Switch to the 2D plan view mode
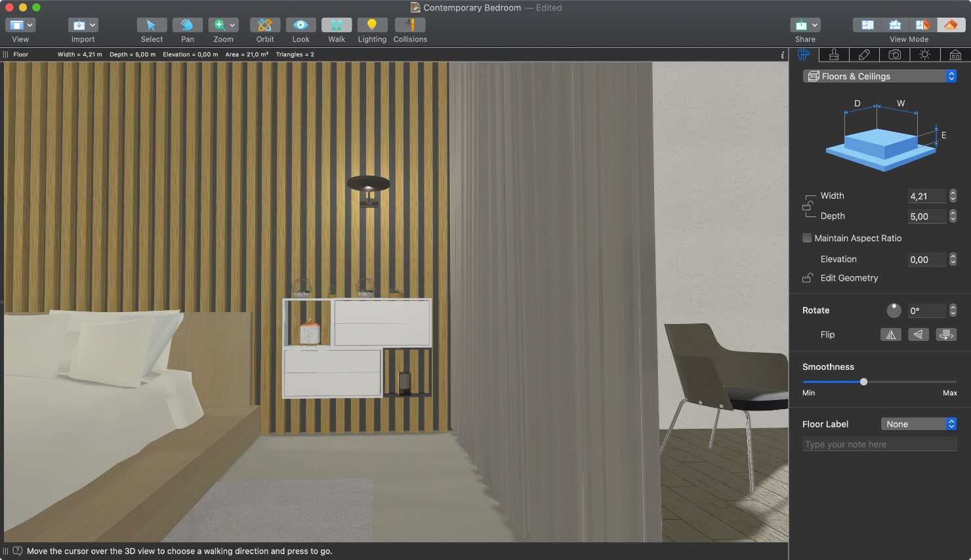Image resolution: width=971 pixels, height=560 pixels. tap(867, 24)
